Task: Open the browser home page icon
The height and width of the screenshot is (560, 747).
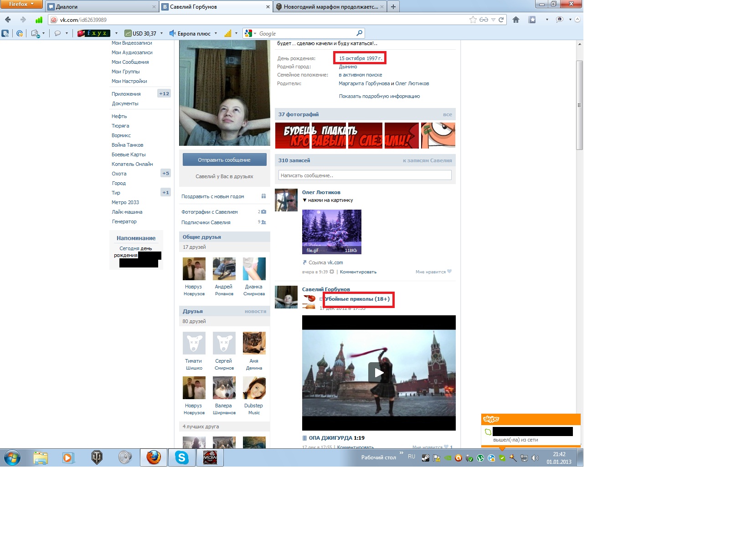Action: [516, 20]
